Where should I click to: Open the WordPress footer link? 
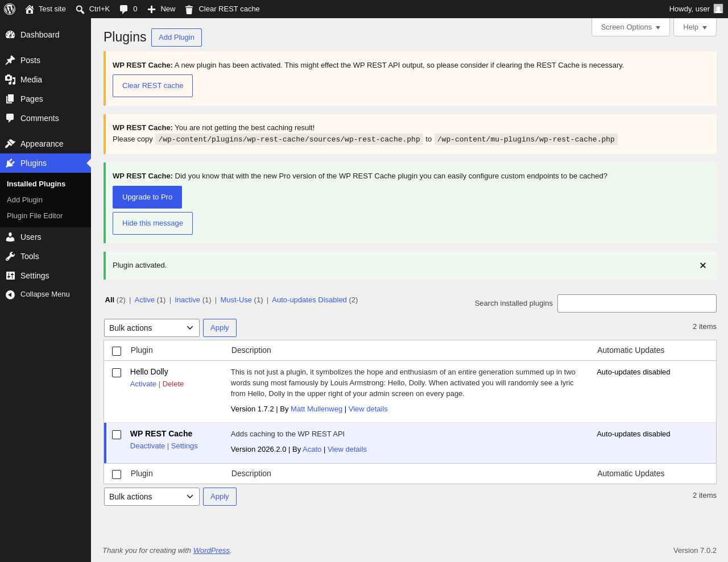(x=212, y=551)
